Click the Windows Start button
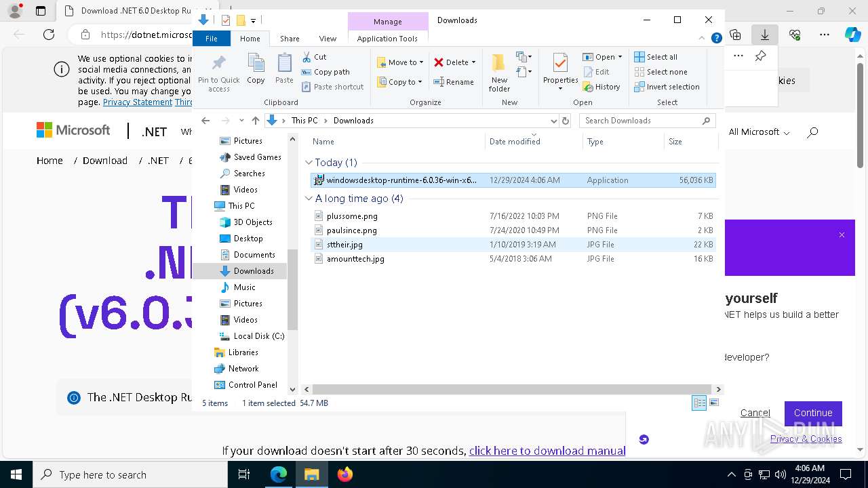 (x=16, y=474)
